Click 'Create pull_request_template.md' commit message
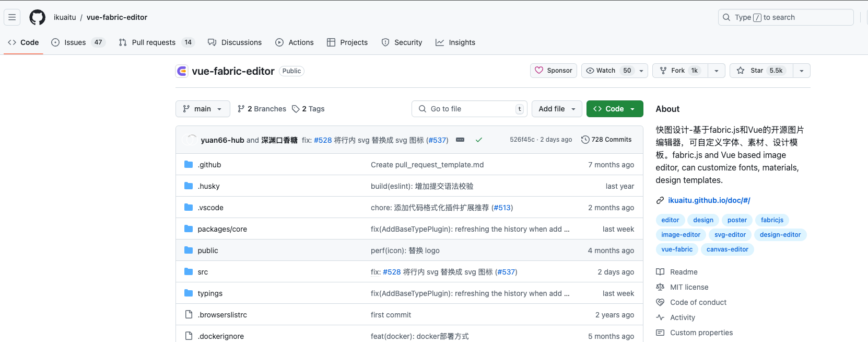The height and width of the screenshot is (342, 868). coord(427,165)
